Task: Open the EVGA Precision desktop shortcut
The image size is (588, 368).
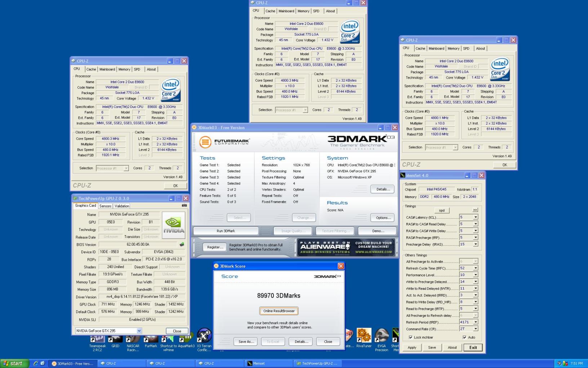Action: [x=382, y=340]
